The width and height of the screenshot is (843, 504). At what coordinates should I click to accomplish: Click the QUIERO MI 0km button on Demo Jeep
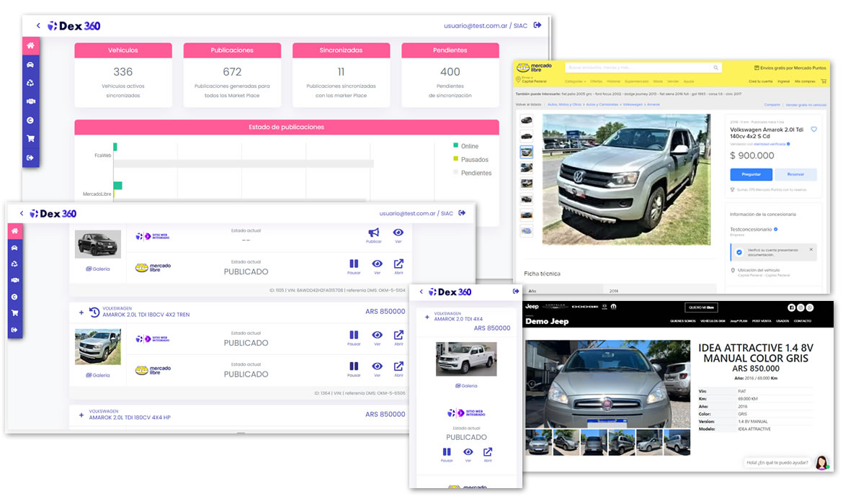tap(701, 307)
